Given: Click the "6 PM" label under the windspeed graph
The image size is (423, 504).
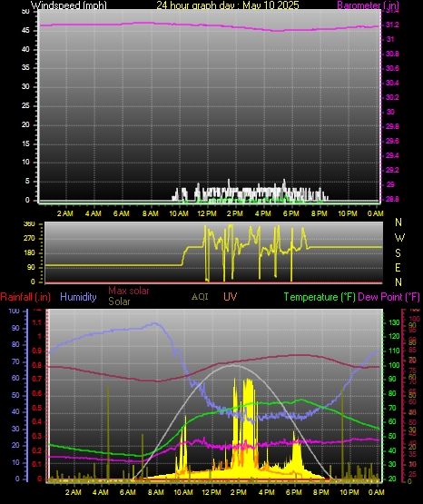Looking at the screenshot, I should [x=291, y=213].
